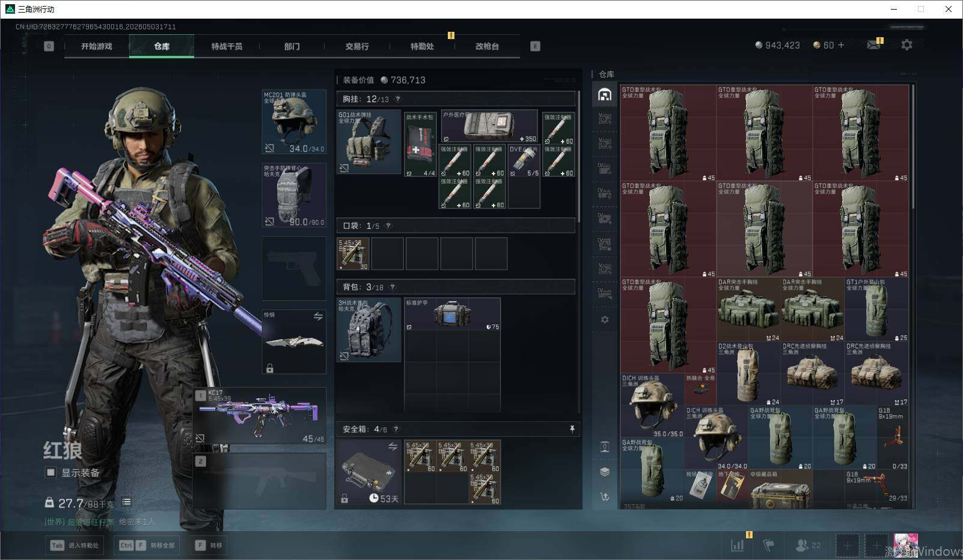This screenshot has width=963, height=560.
Task: Open the 开始游戏 tab
Action: pos(97,46)
